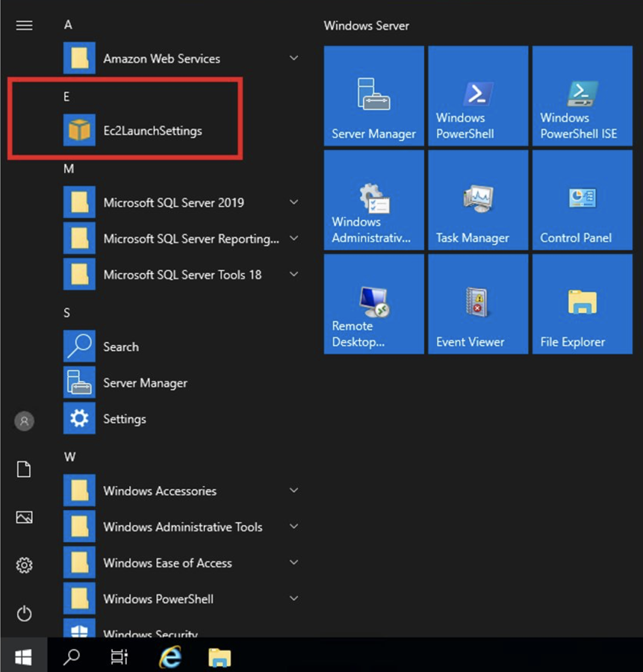Expand the Microsoft SQL Server 2019 chevron
The width and height of the screenshot is (643, 672).
click(294, 202)
